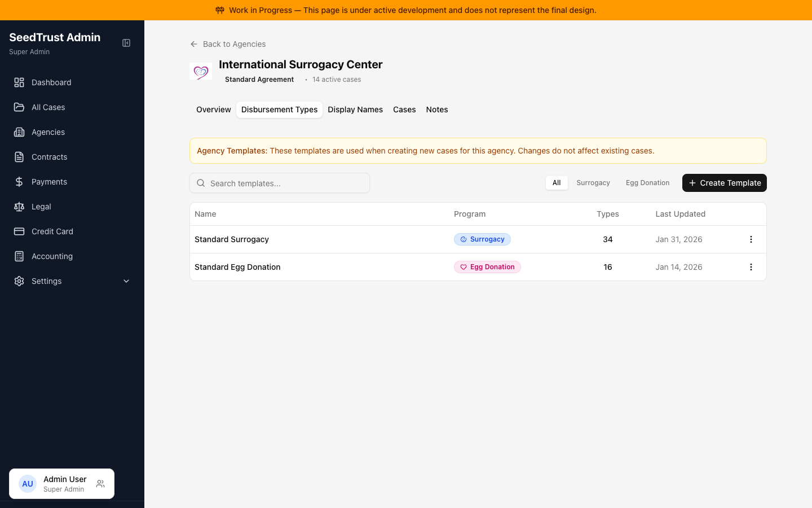812x508 pixels.
Task: Collapse the sidebar with the panel icon
Action: [126, 43]
